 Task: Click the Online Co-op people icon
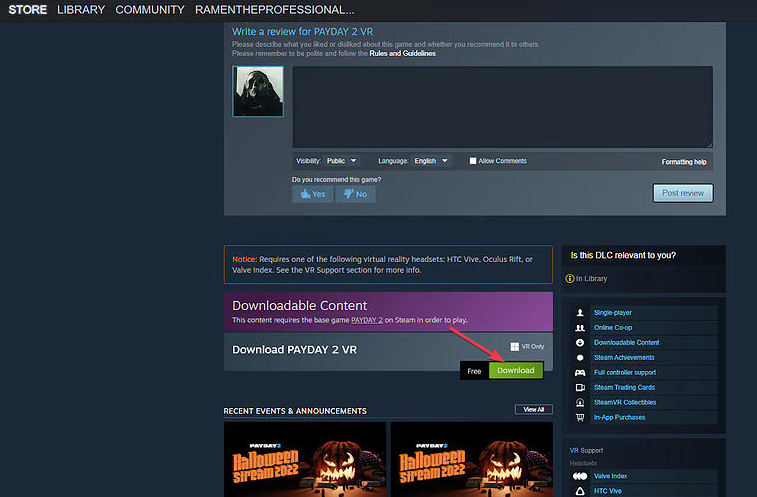580,327
